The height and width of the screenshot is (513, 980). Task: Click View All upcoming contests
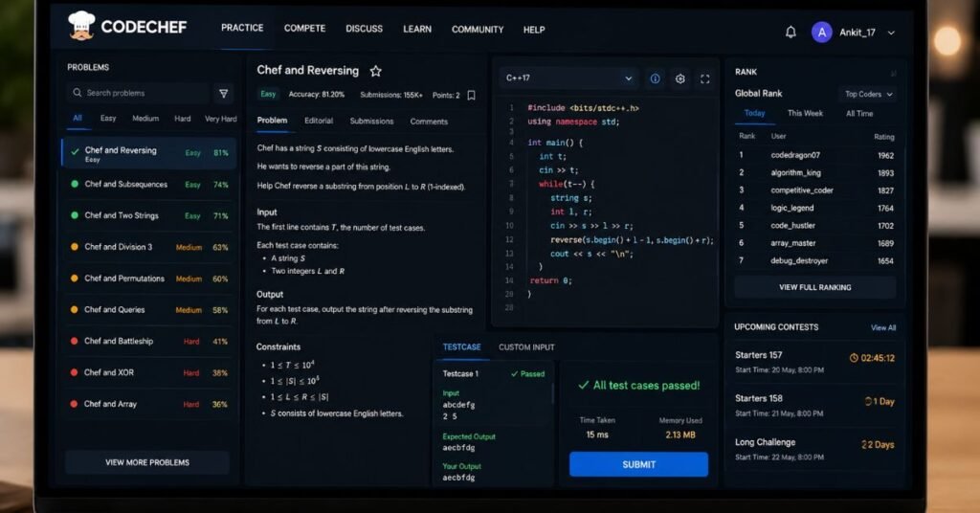[x=883, y=327]
